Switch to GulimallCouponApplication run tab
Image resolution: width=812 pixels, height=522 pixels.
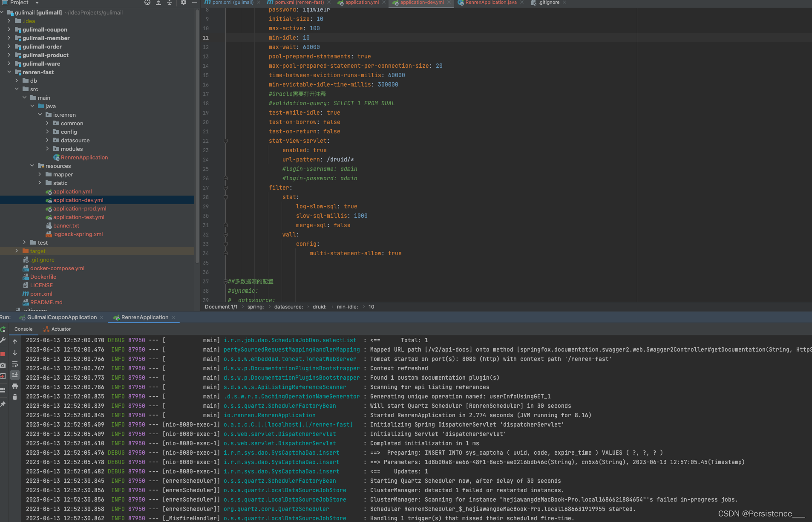point(62,317)
